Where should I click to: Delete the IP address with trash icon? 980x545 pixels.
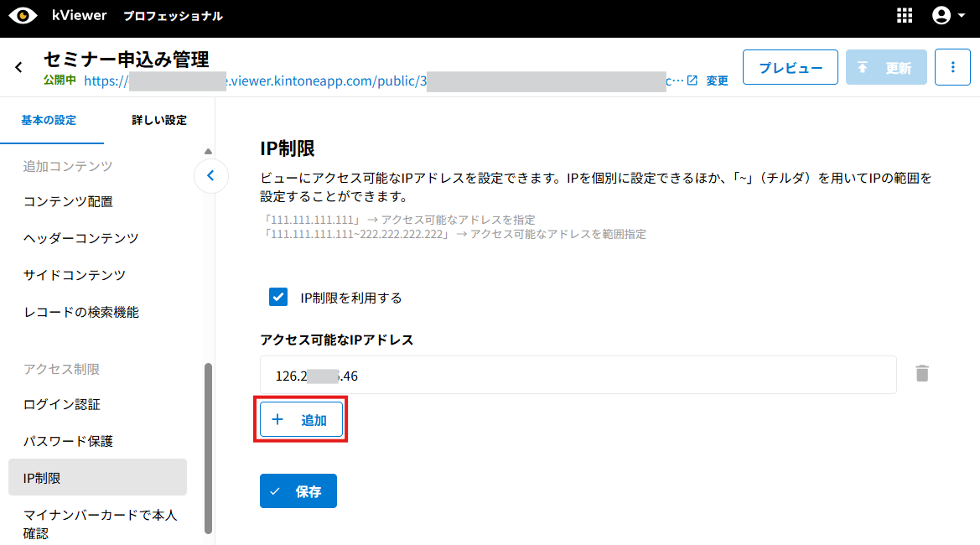[x=922, y=374]
